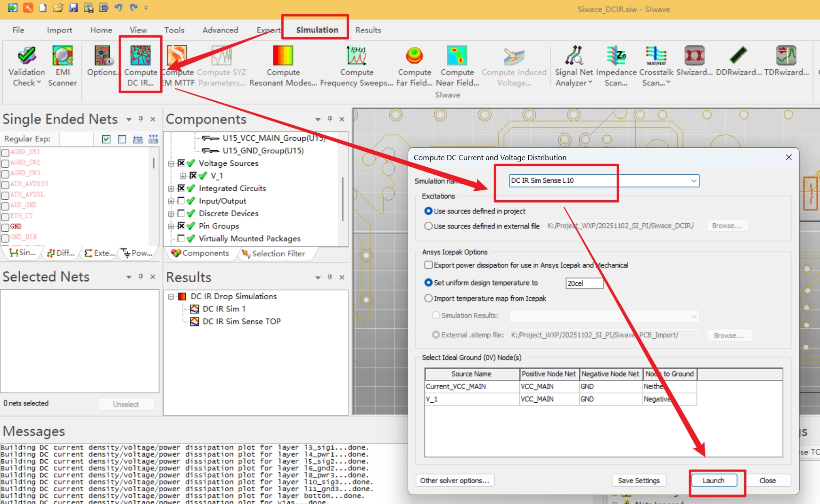
Task: Open Compute Near Field
Action: pos(457,66)
